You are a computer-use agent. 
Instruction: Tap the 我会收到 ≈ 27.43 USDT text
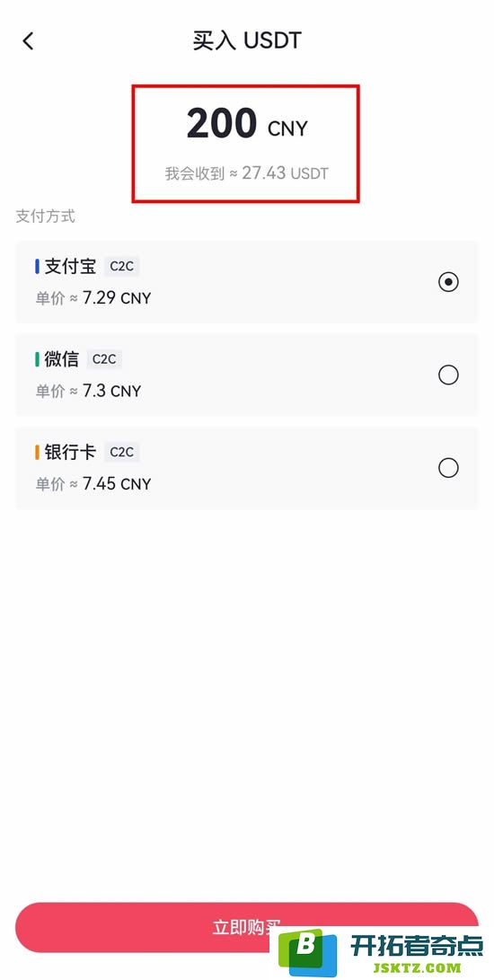pos(246,173)
